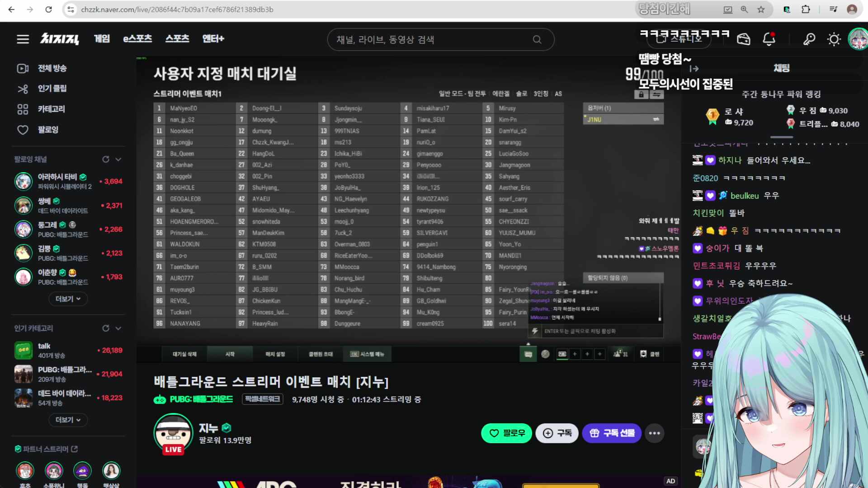868x488 pixels.
Task: Expand 더보기 under following channels
Action: pos(68,299)
